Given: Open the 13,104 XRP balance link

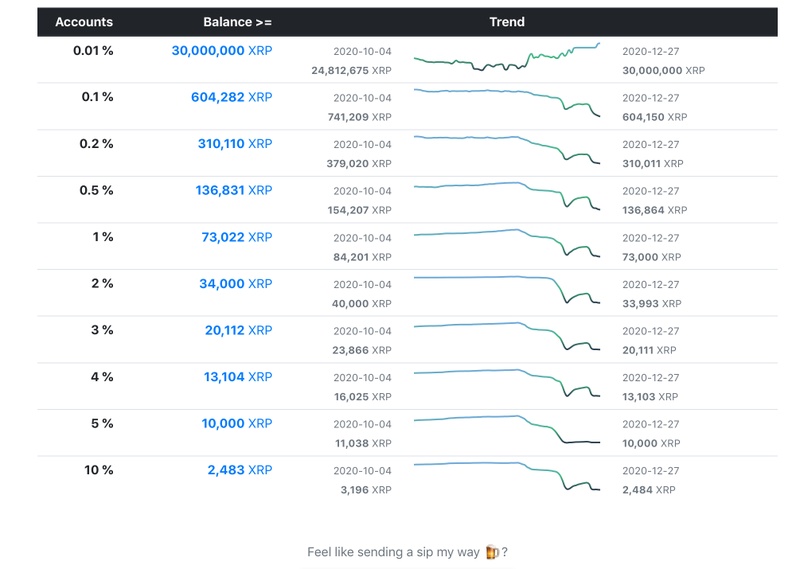Looking at the screenshot, I should (238, 377).
